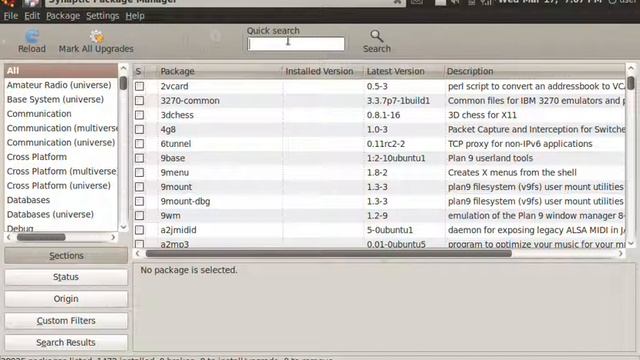Click the package table scroll-right arrow
Image resolution: width=640 pixels, height=360 pixels.
click(x=620, y=253)
